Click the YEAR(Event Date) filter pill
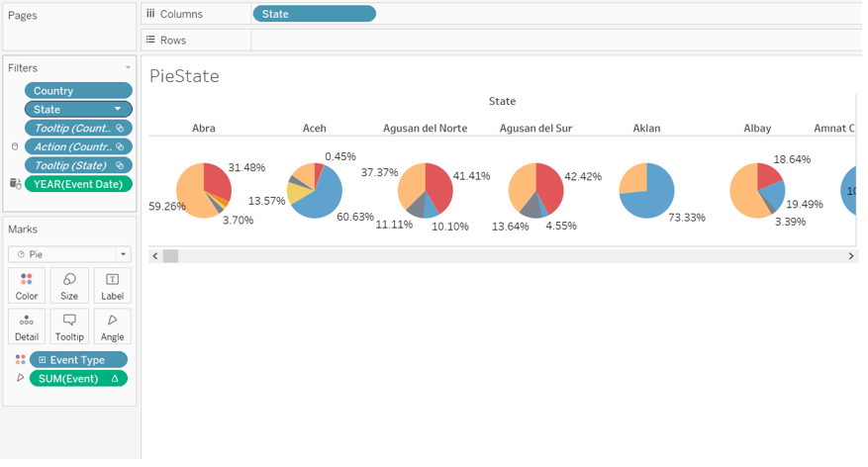Viewport: 868px width, 467px height. coord(78,184)
